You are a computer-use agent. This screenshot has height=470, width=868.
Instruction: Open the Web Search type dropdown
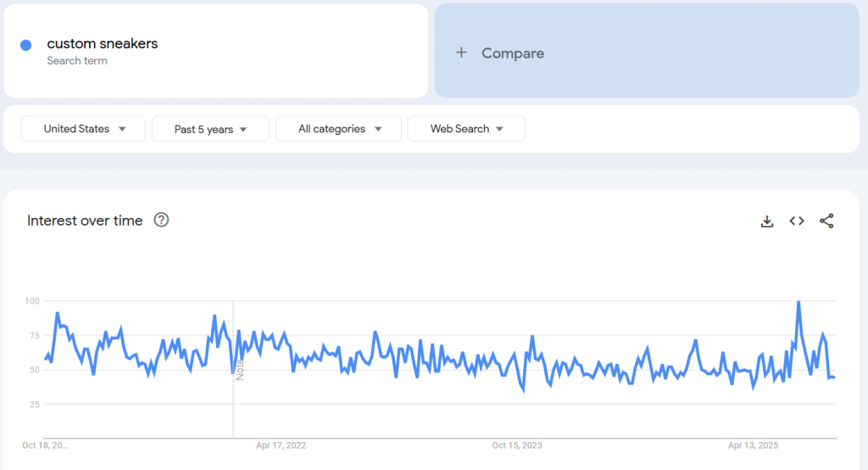pyautogui.click(x=466, y=129)
